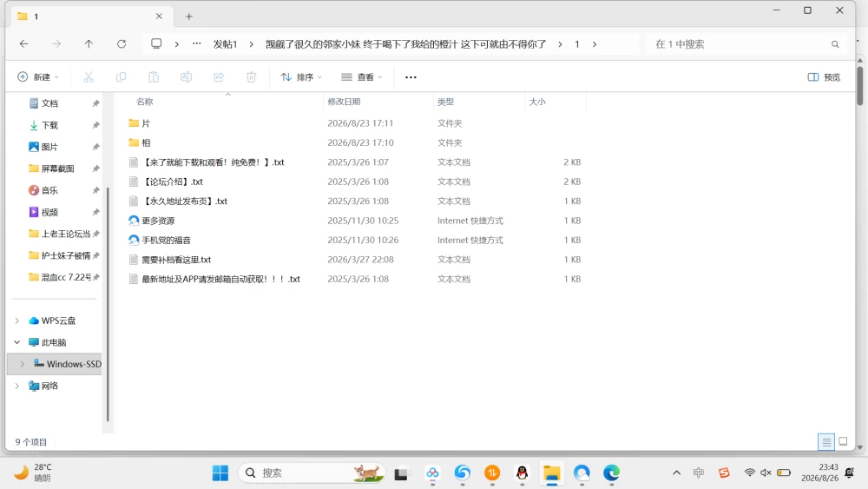Navigate to 发帖1 breadcrumb
Screen dimensions: 868x489
[225, 44]
